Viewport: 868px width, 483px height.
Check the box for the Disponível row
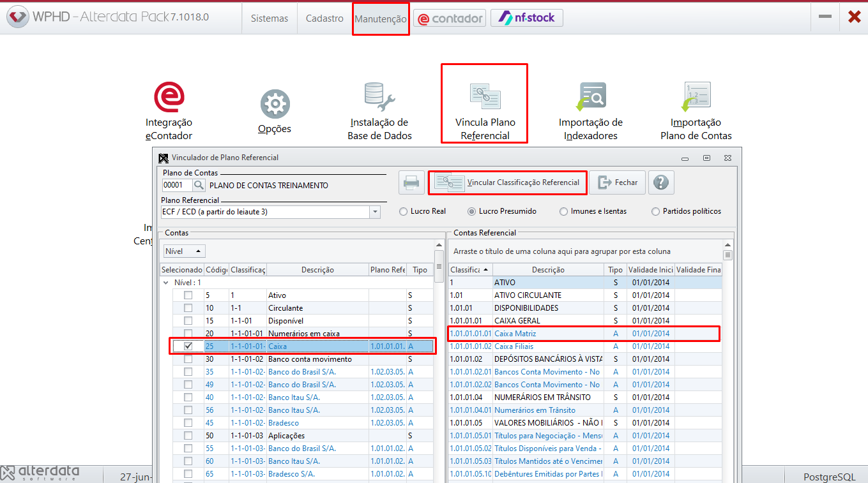[188, 321]
